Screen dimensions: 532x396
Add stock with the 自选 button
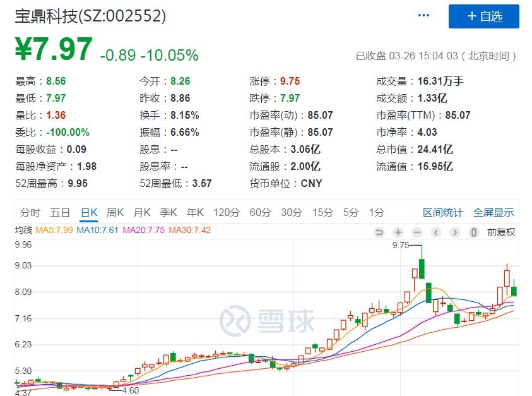(484, 16)
